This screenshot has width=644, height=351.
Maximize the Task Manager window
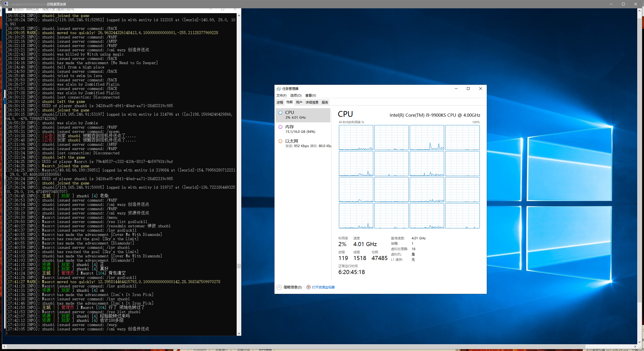468,89
